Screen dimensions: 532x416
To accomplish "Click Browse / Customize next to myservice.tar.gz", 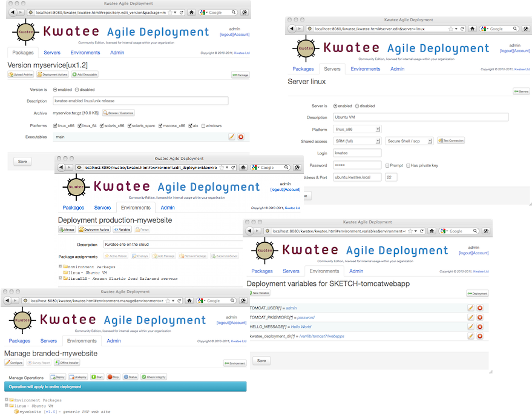I will click(x=118, y=113).
